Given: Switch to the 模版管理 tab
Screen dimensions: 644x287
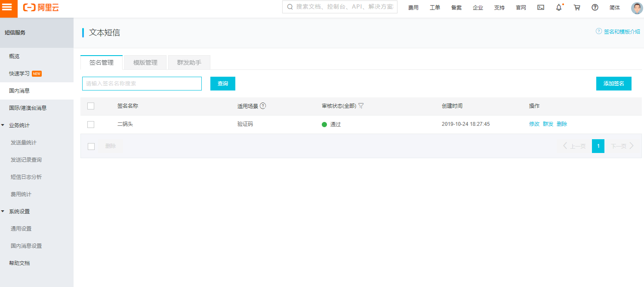Looking at the screenshot, I should (x=145, y=62).
